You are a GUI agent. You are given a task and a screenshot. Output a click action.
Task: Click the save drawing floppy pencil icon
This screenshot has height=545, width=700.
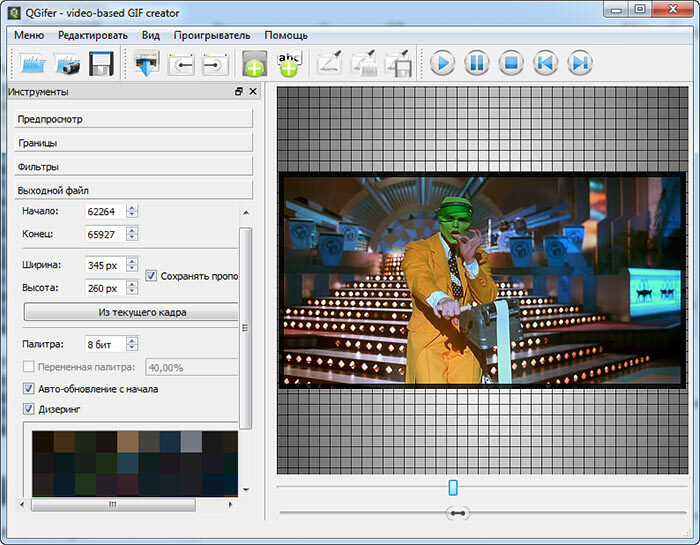tap(398, 63)
